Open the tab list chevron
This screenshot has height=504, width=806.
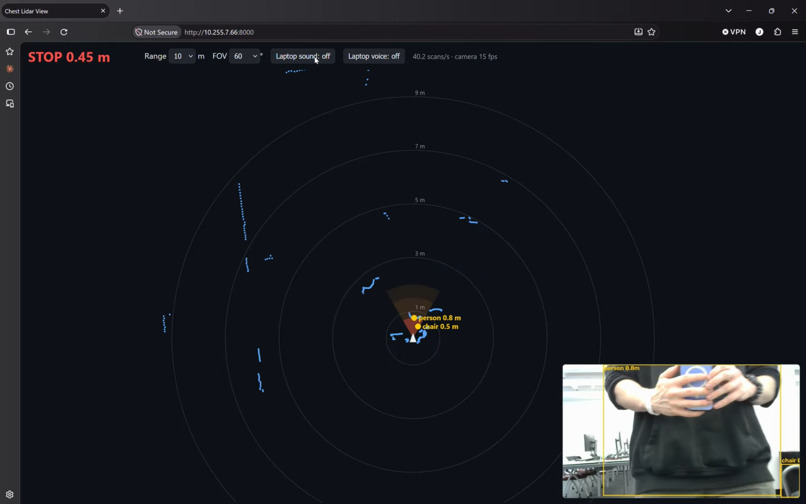point(728,11)
